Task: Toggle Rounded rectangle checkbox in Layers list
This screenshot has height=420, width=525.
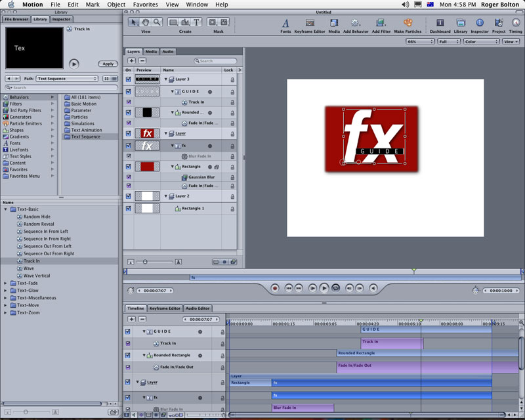Action: (128, 112)
